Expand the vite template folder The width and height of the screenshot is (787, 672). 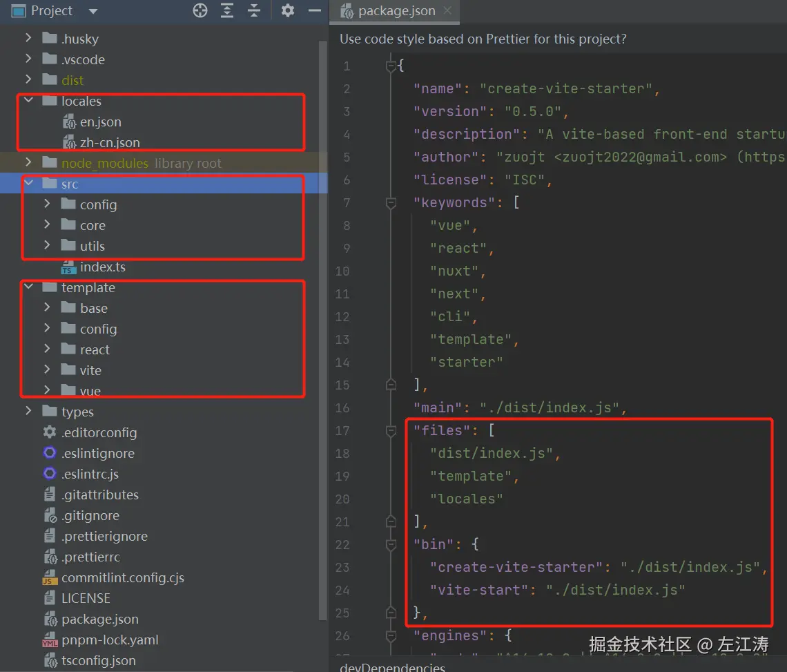(47, 369)
